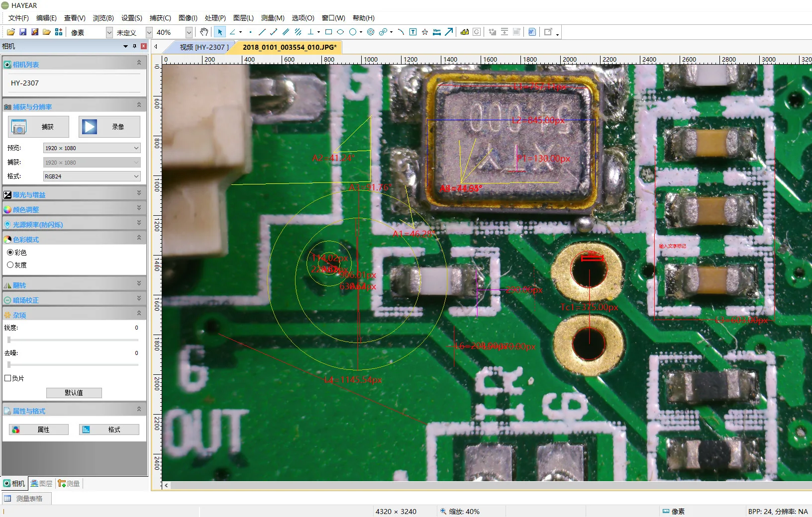Select the scale bar tool
812x517 pixels.
[x=437, y=32]
